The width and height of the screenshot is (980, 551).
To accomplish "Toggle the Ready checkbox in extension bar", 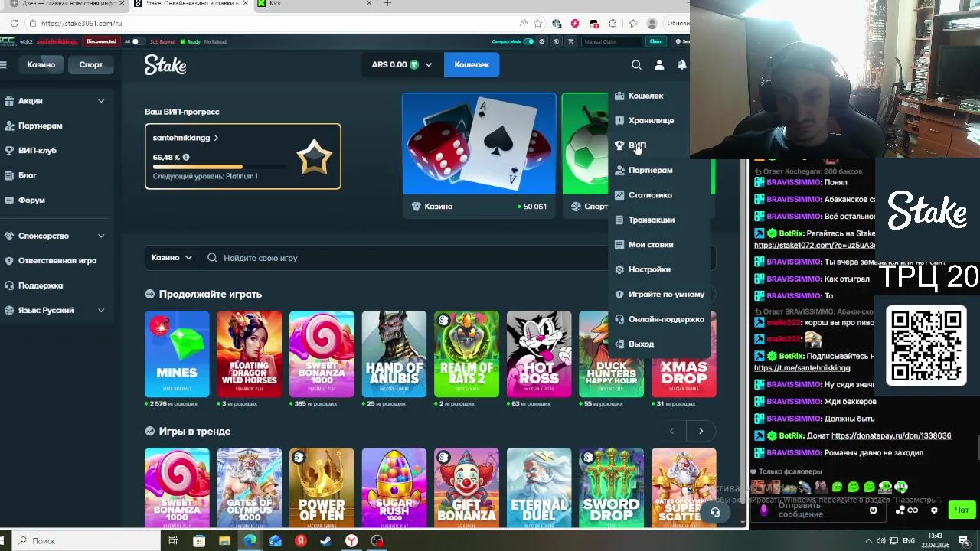I will 183,41.
